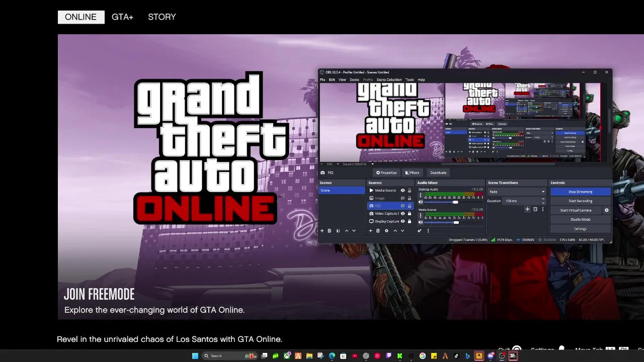Hide the Display Capture source
Image resolution: width=644 pixels, height=362 pixels.
coord(403,221)
